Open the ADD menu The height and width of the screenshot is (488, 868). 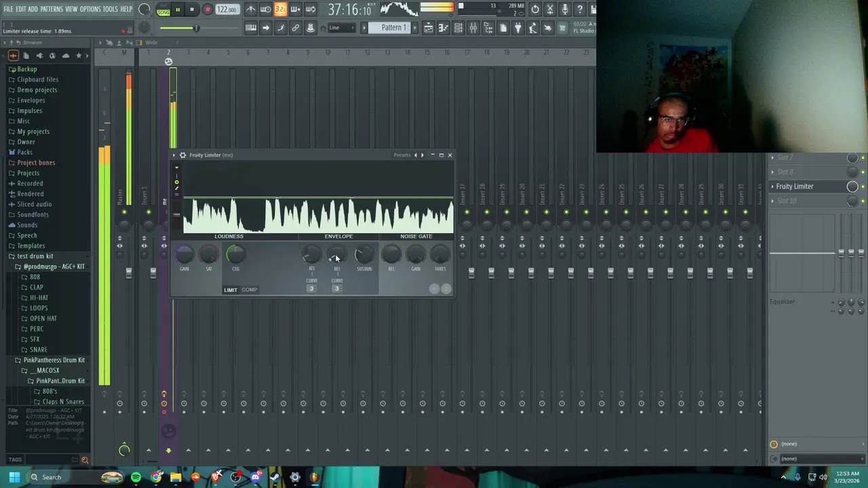(x=33, y=9)
